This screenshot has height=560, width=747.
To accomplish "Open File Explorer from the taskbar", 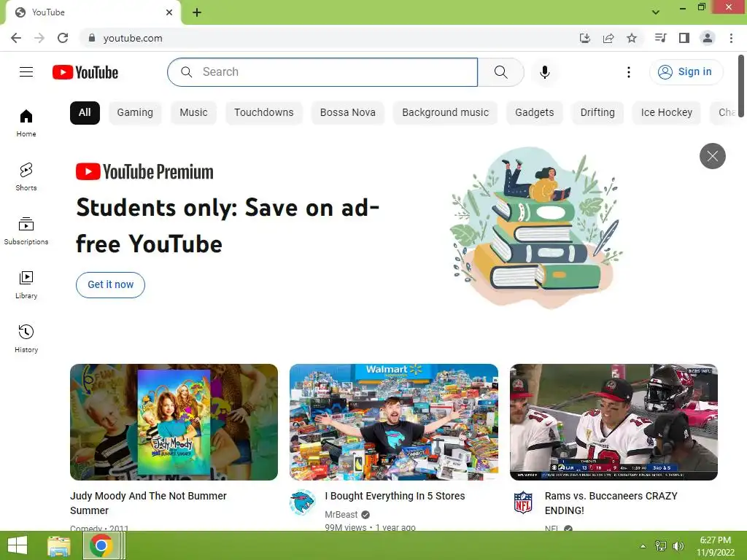I will pyautogui.click(x=59, y=545).
